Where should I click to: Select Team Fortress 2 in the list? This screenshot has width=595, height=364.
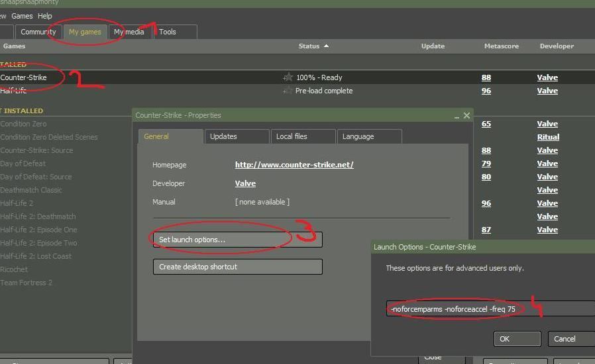[x=27, y=283]
